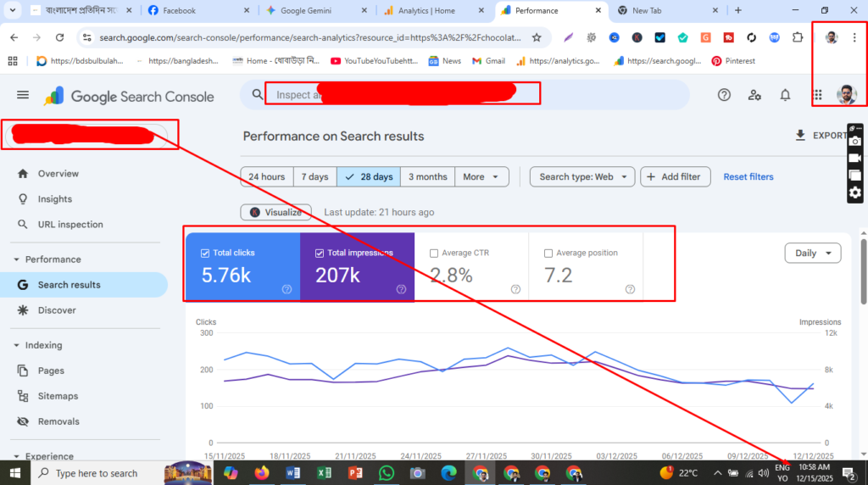Click the screen recorder camera icon
The image size is (868, 485).
tap(854, 142)
